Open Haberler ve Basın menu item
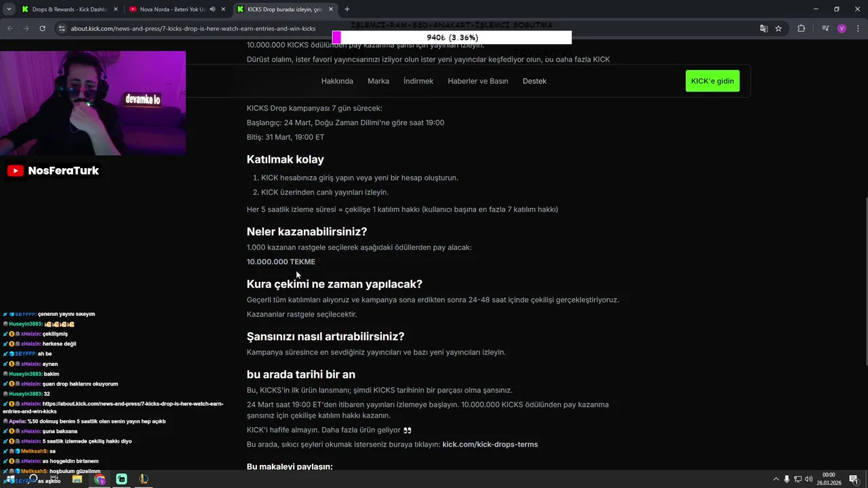868x488 pixels. (478, 81)
